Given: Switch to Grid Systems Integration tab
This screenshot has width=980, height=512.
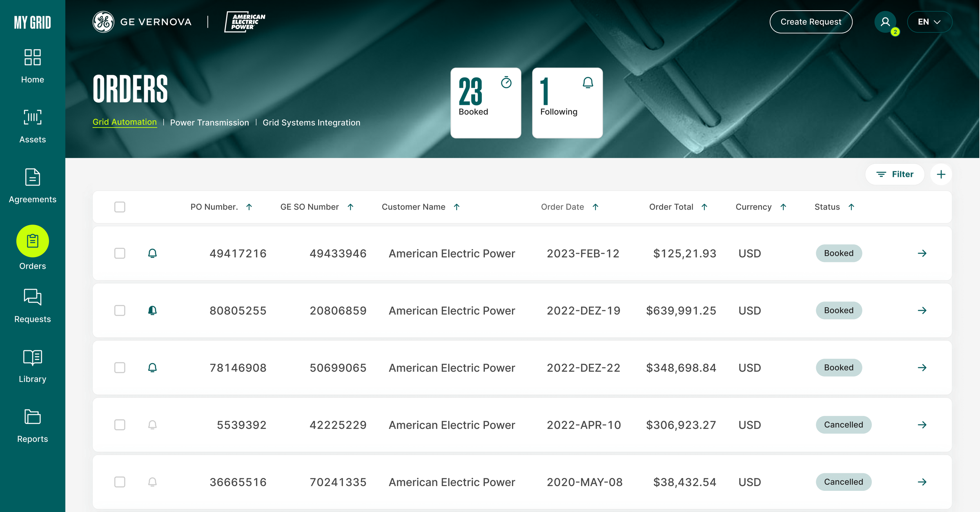Looking at the screenshot, I should point(311,123).
